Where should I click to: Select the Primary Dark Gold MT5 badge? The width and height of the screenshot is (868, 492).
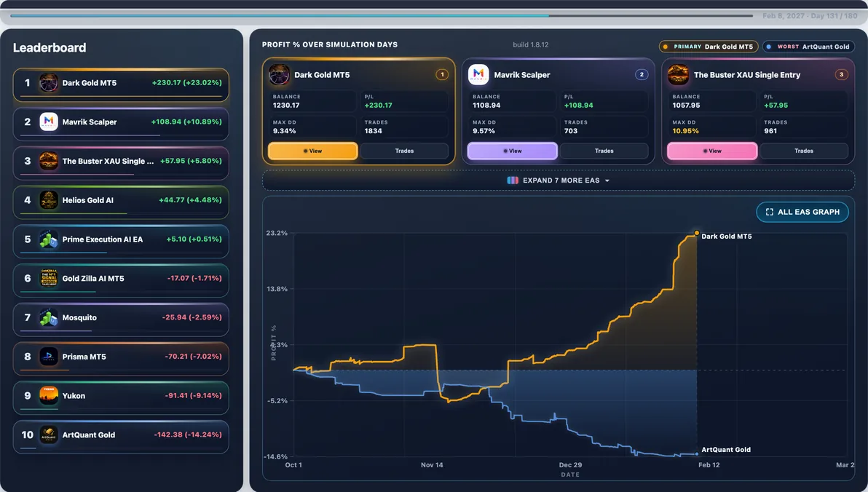point(709,47)
